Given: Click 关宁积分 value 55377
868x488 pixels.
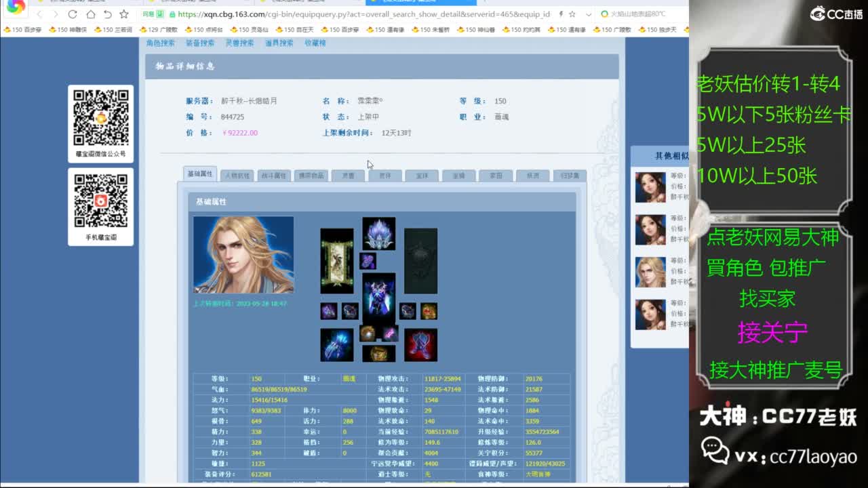Looking at the screenshot, I should pos(534,453).
